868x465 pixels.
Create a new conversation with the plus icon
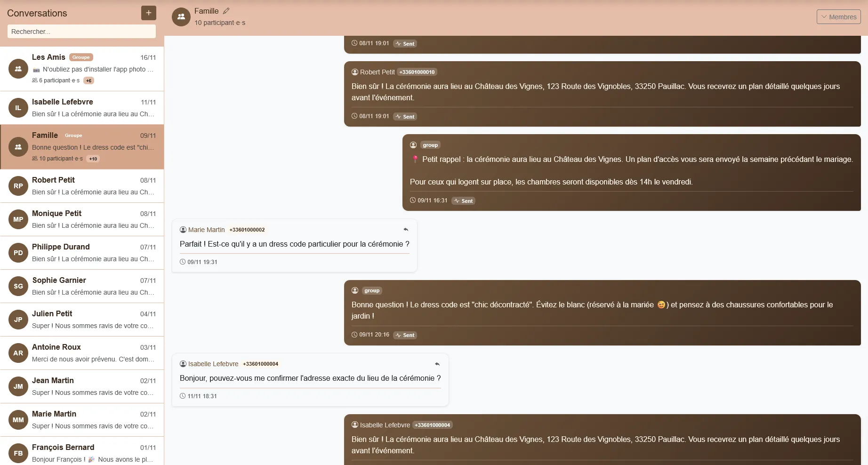coord(148,13)
